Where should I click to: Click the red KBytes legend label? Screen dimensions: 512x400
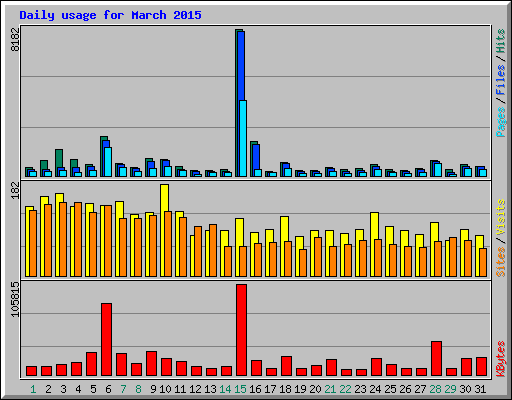(500, 359)
